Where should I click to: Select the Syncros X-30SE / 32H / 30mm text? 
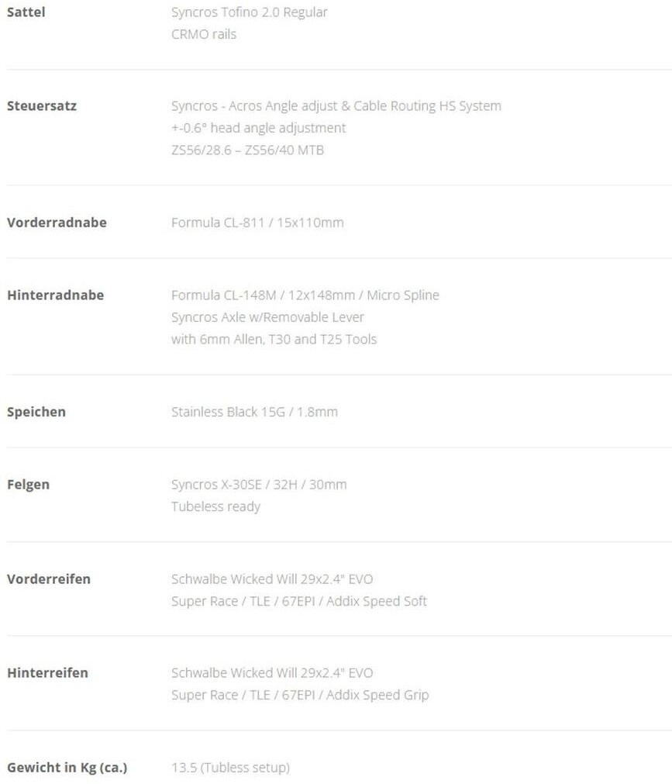(x=259, y=485)
